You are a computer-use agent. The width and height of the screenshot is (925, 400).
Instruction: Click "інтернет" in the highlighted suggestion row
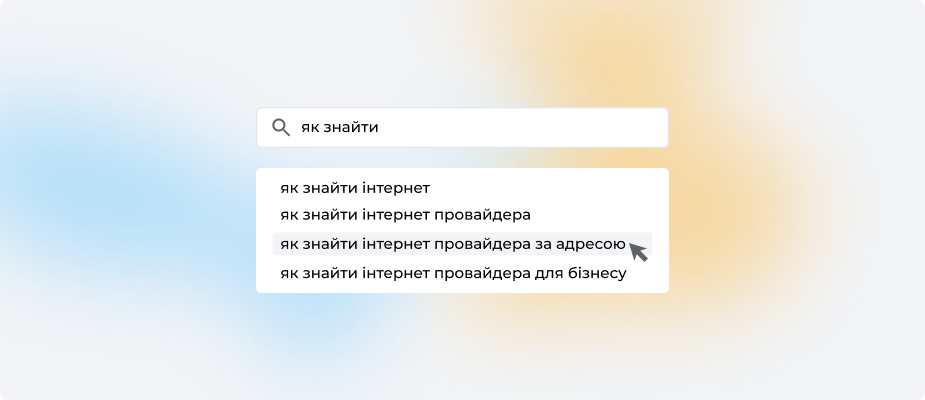tap(396, 244)
